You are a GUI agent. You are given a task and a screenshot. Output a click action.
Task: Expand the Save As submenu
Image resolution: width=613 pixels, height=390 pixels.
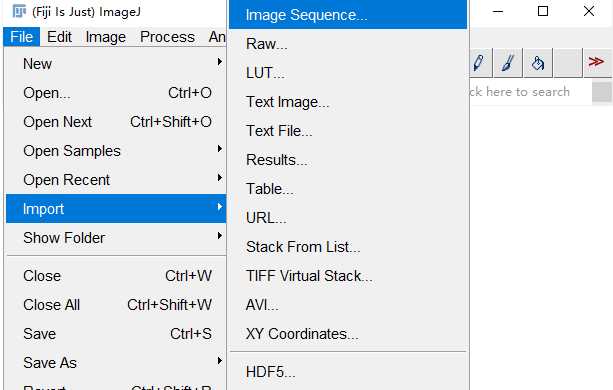pos(116,363)
